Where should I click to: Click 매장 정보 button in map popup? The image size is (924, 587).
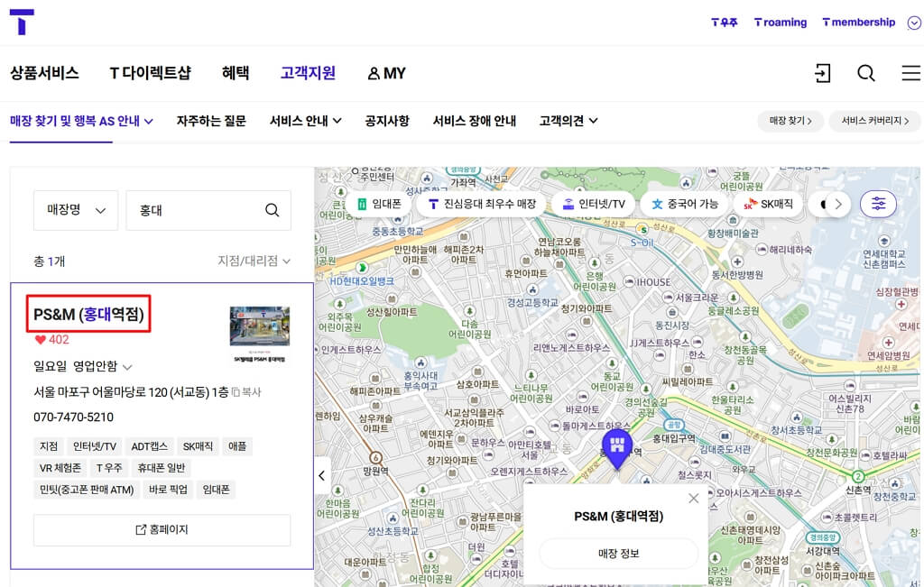pyautogui.click(x=618, y=554)
